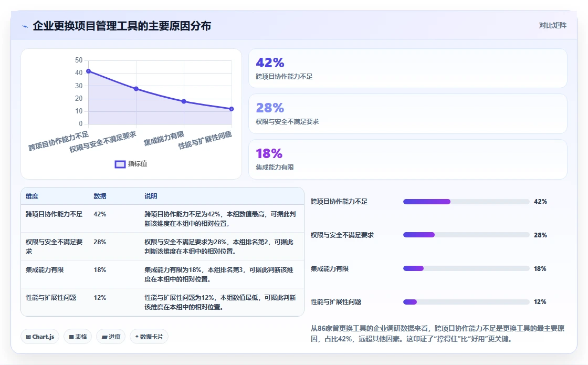Screen dimensions: 588x365
Task: Click x-axis label 性能与扩展性问题 in chart
Action: click(x=205, y=141)
